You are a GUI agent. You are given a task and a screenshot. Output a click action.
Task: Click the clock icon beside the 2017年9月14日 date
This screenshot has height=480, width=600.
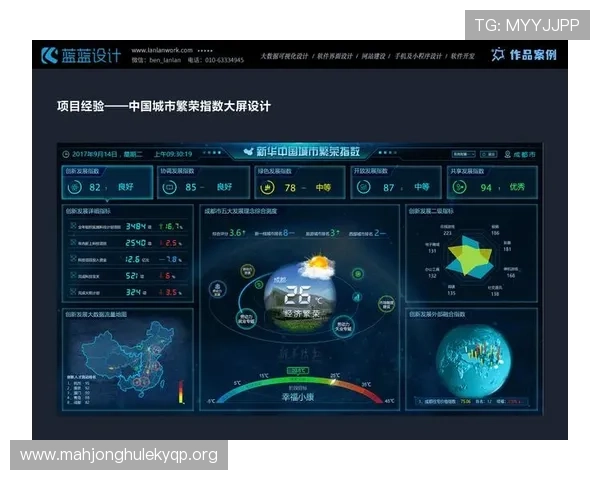pyautogui.click(x=66, y=154)
